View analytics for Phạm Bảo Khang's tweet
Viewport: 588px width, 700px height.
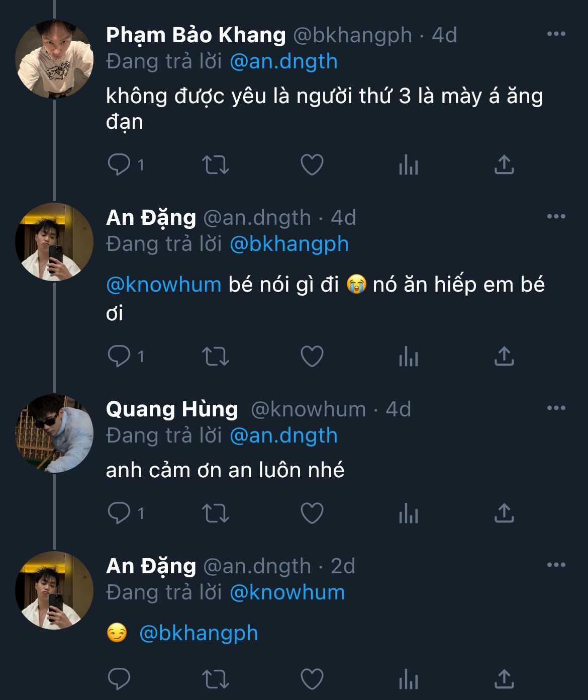coord(408,164)
